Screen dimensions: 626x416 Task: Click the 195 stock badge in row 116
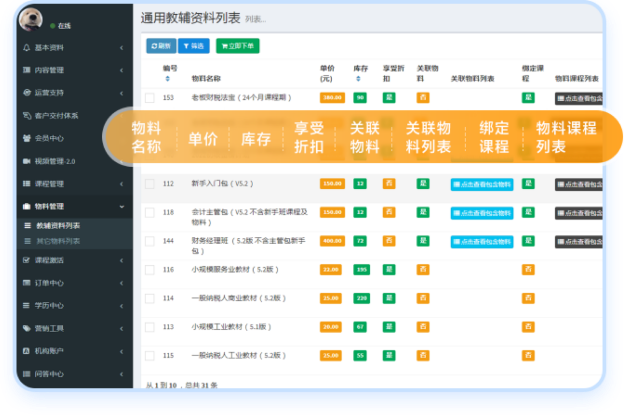pyautogui.click(x=361, y=269)
